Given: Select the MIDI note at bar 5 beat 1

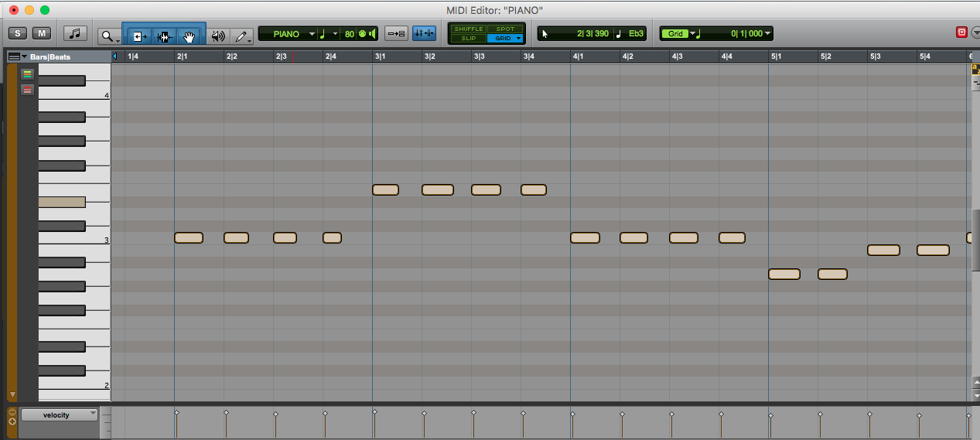Looking at the screenshot, I should pos(784,274).
